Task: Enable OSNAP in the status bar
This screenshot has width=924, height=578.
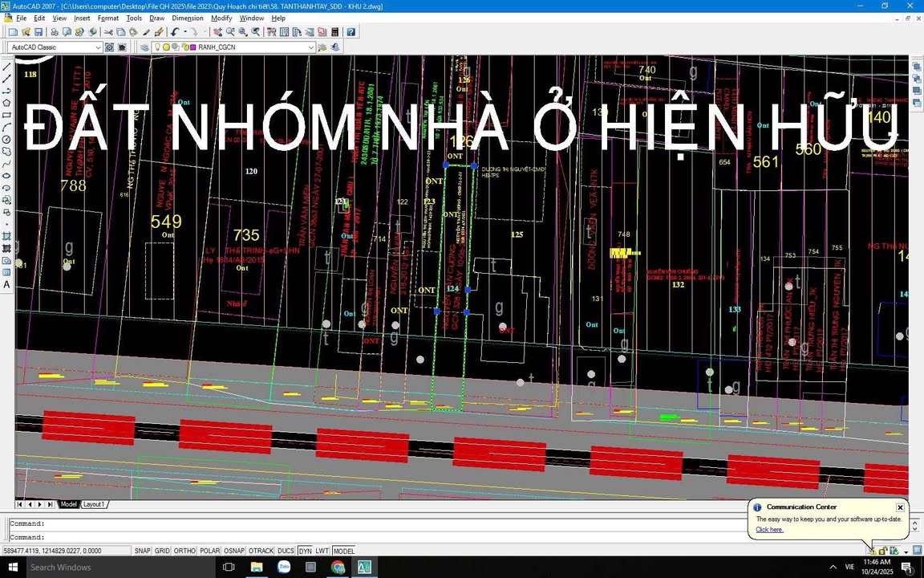Action: tap(234, 550)
